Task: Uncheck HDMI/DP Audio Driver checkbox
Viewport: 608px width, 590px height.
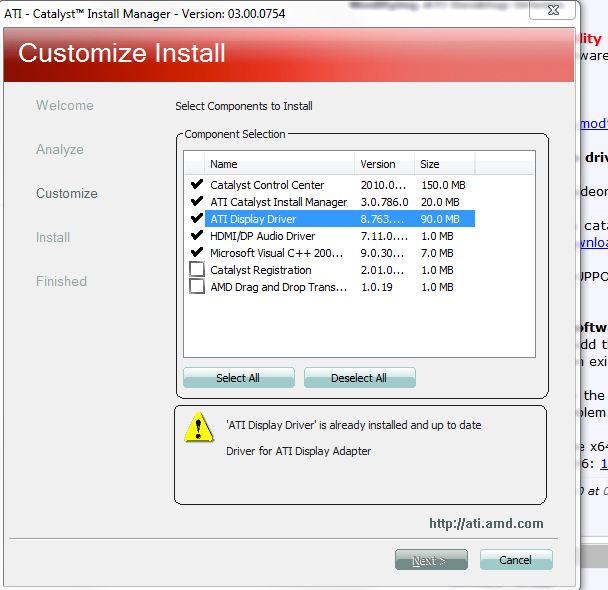Action: point(197,236)
